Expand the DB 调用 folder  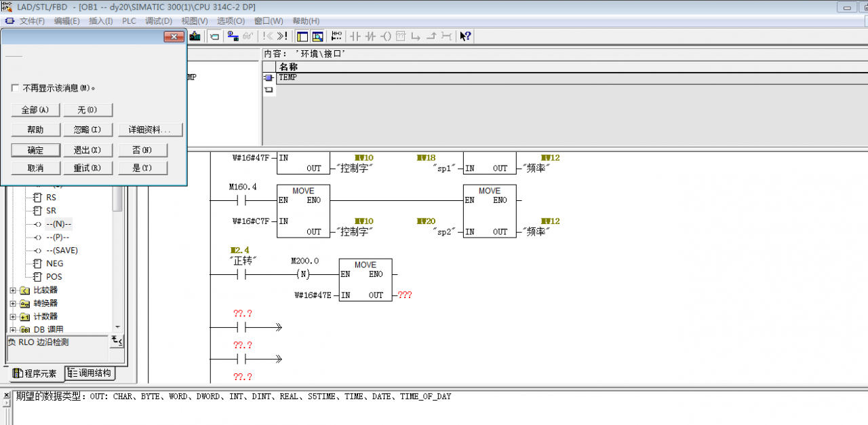tap(14, 330)
